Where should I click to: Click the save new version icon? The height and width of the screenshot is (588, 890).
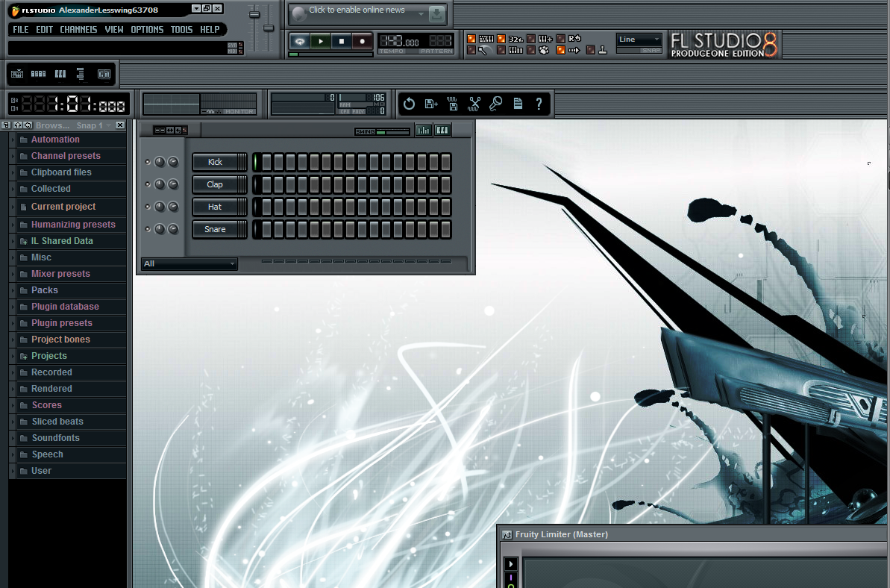pyautogui.click(x=431, y=104)
